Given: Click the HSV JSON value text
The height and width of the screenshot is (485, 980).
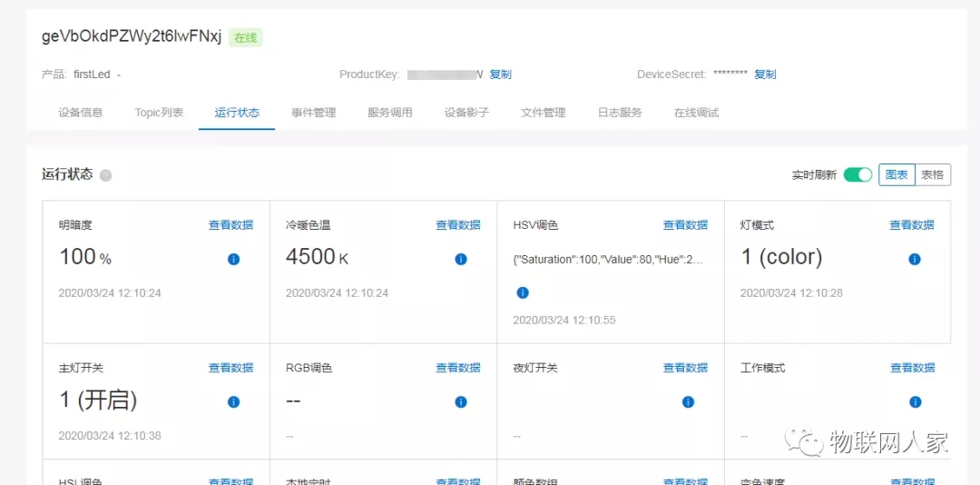Looking at the screenshot, I should tap(609, 260).
